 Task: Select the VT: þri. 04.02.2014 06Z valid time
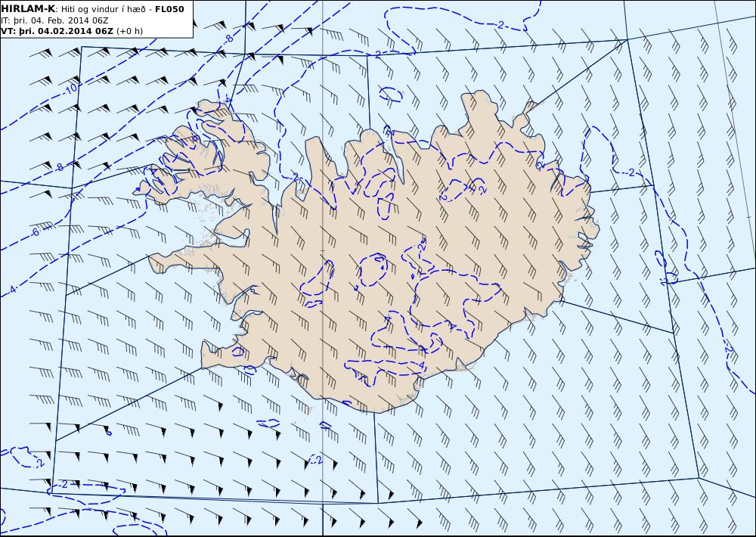click(57, 31)
